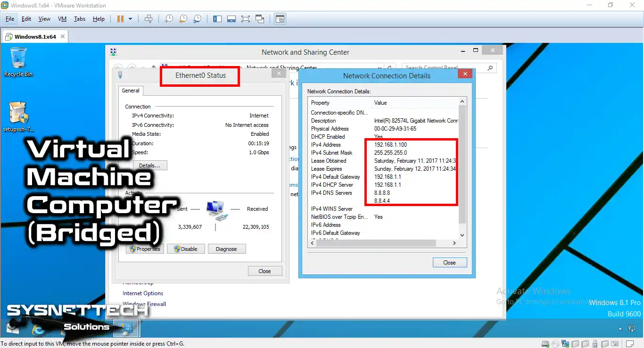Screen dimensions: 644x348
Task: Sort by the Property column header
Action: coord(340,103)
